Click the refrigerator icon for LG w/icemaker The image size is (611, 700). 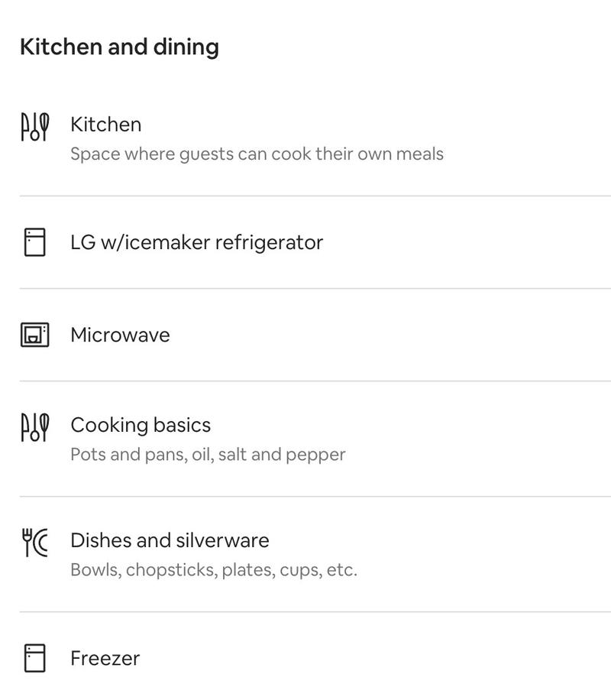tap(34, 242)
